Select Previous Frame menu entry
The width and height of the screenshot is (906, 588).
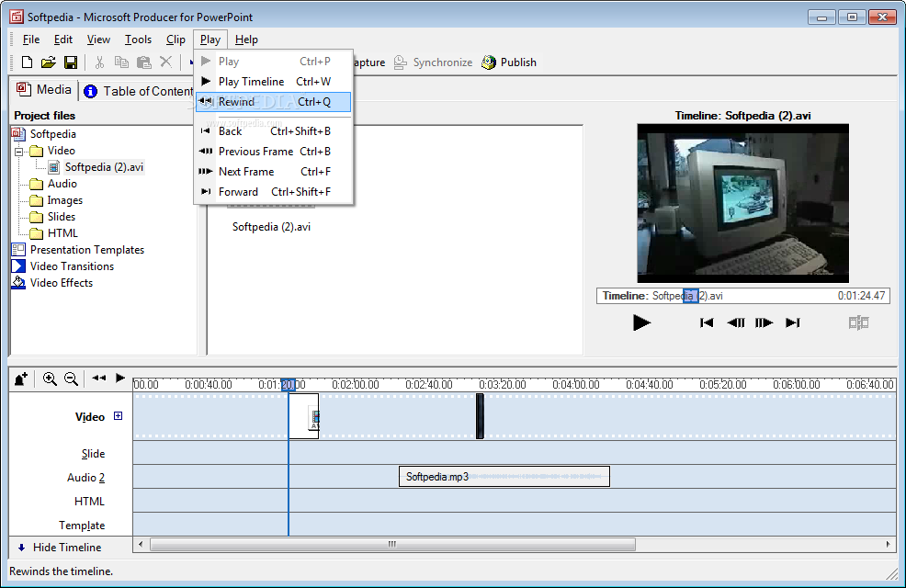(x=273, y=152)
